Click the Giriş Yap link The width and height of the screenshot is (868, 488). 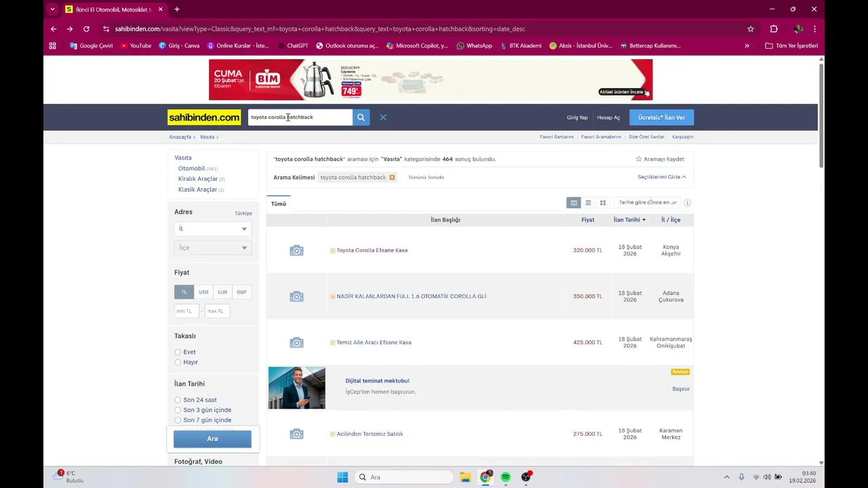[x=577, y=118]
